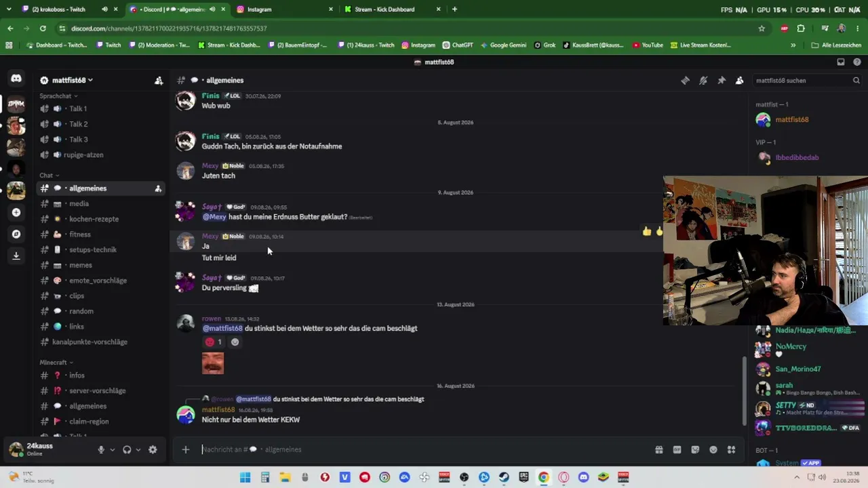
Task: Open the sticker picker
Action: (x=695, y=449)
